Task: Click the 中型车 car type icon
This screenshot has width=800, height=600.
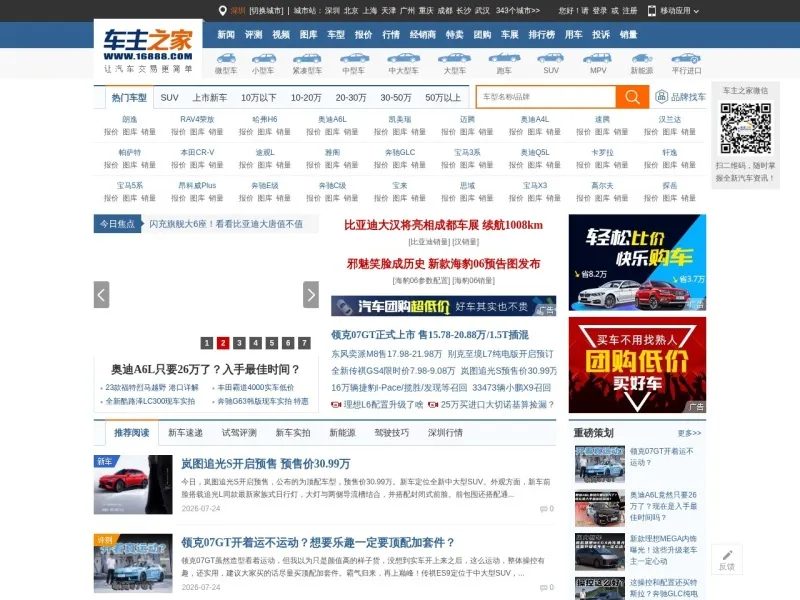Action: (354, 58)
